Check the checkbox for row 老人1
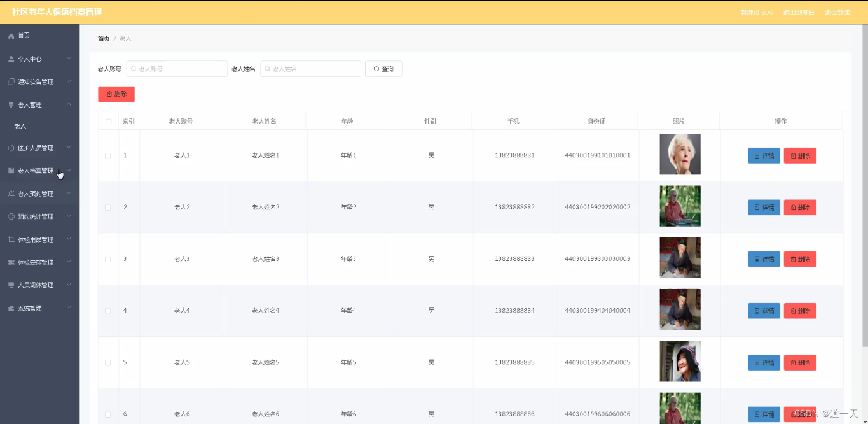Screen dimensions: 868x424 click(x=108, y=156)
